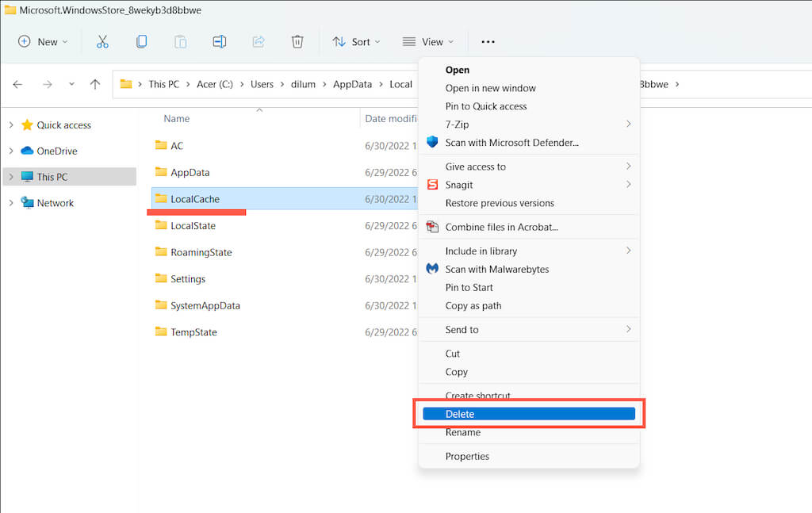The height and width of the screenshot is (513, 812).
Task: Choose Properties from the context menu
Action: (467, 457)
